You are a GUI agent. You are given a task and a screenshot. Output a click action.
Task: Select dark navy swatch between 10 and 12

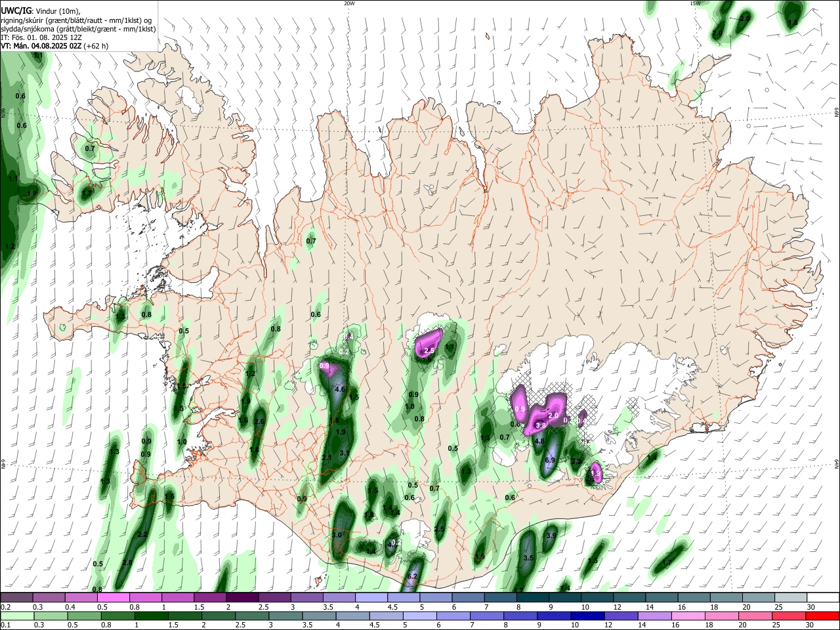(x=587, y=616)
